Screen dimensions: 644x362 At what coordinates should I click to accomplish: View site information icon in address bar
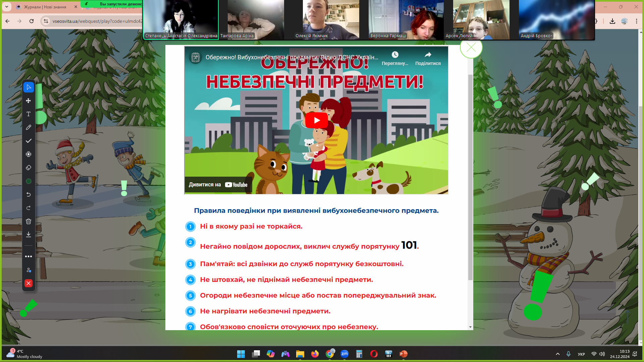click(46, 21)
